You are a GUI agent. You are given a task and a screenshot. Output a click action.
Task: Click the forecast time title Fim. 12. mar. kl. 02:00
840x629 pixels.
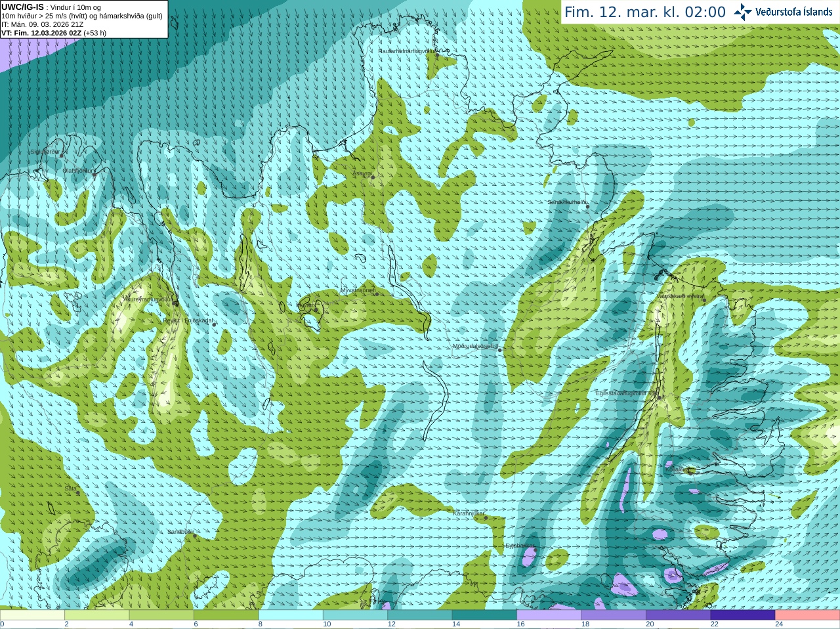[x=645, y=12]
